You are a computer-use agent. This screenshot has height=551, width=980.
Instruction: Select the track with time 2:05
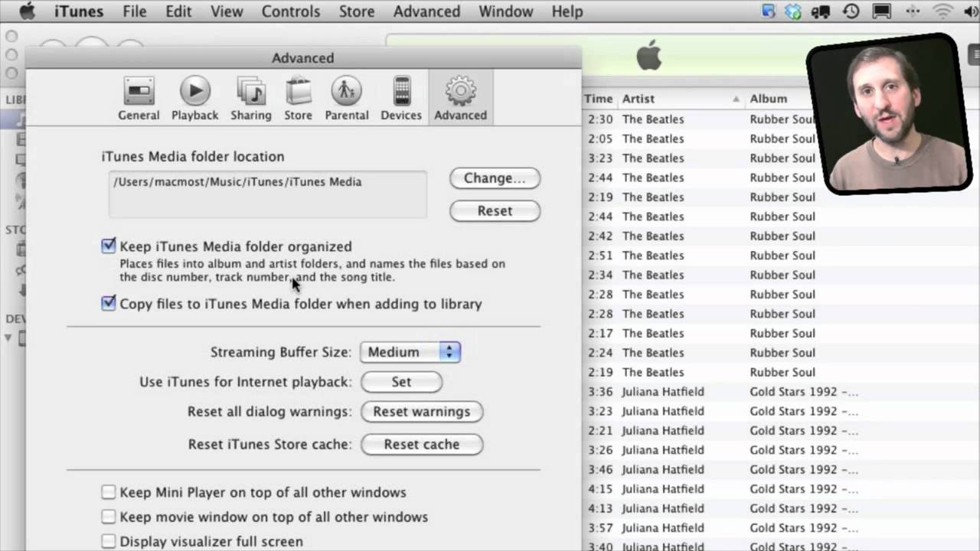[x=781, y=139]
